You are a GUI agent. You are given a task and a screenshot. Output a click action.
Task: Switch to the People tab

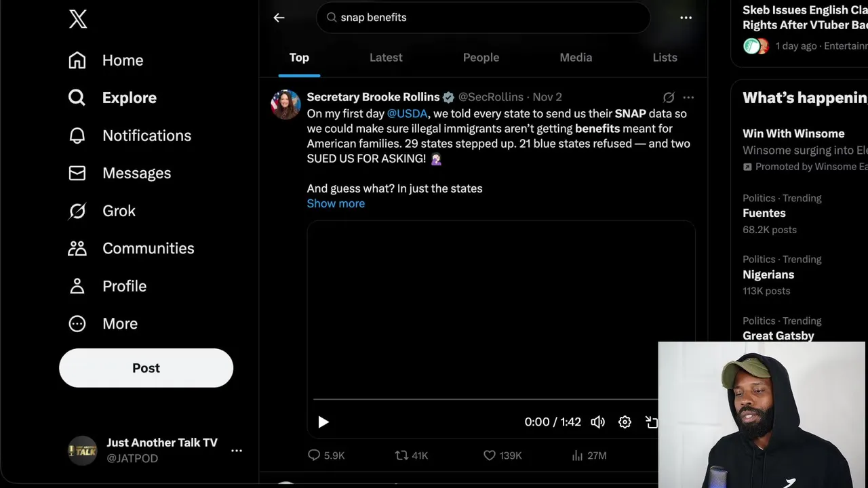pos(481,58)
